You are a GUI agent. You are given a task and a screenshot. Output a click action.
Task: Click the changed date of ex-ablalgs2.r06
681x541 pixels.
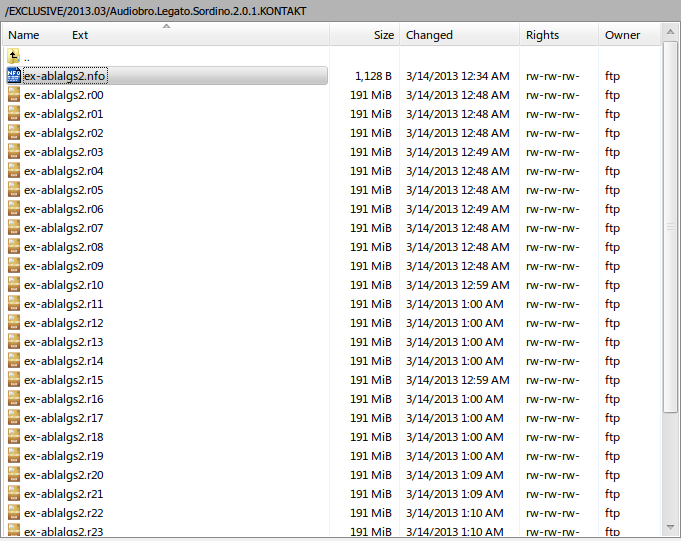(x=457, y=209)
